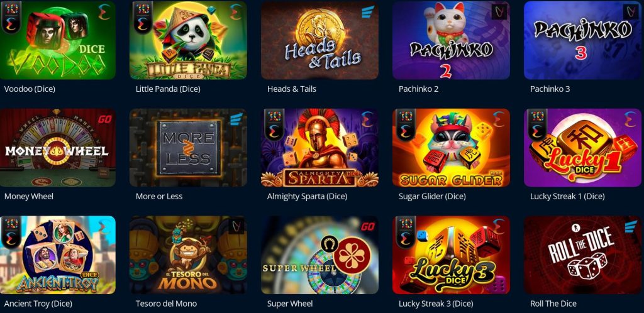
Task: Open the Ancient Troy Dice thumbnail
Action: (x=57, y=255)
